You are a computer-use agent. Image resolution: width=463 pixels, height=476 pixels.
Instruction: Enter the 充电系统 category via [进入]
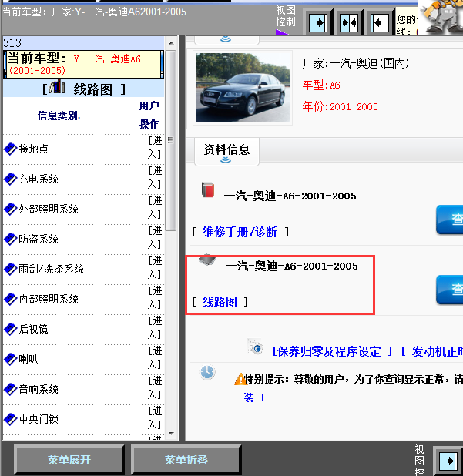tap(155, 178)
